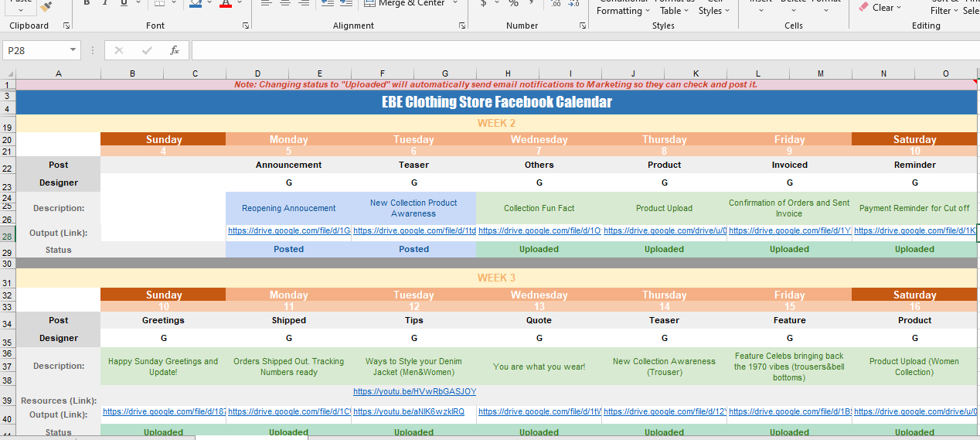Select 'EBE Clothing Store Facebook Calendar' title

(497, 102)
